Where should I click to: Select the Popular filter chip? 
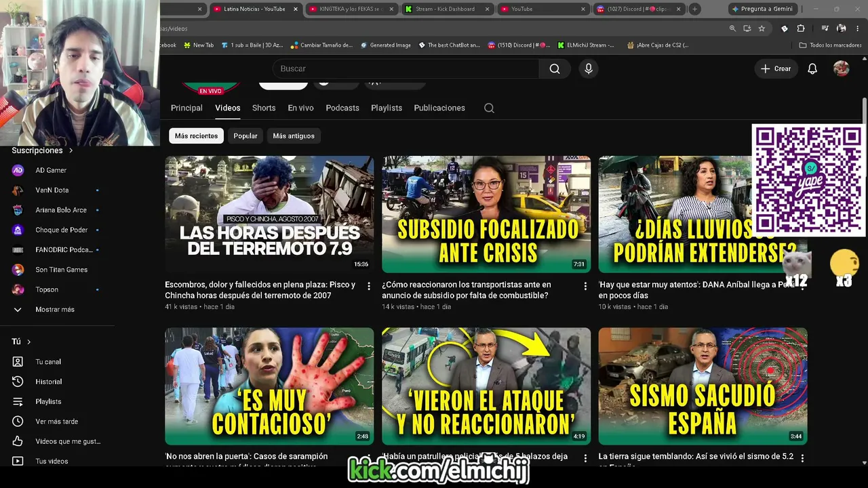click(245, 136)
